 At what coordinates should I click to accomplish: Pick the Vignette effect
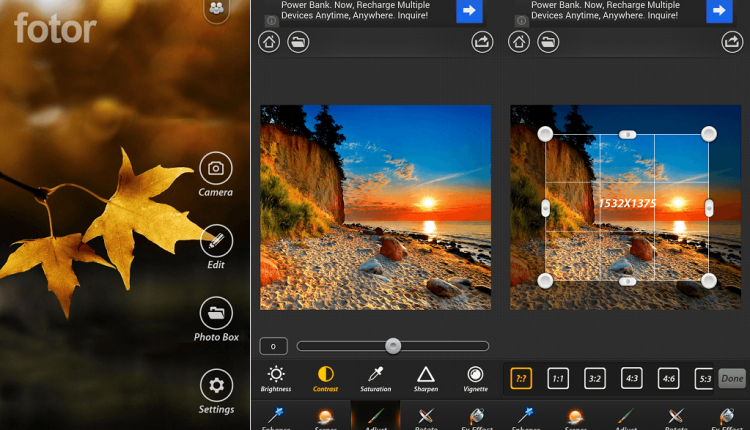tap(476, 376)
